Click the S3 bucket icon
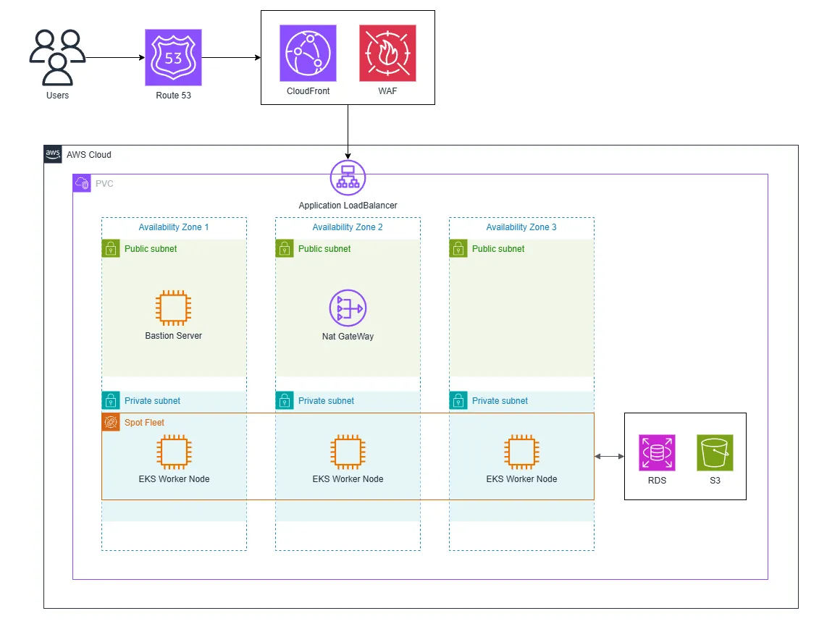 click(x=714, y=451)
